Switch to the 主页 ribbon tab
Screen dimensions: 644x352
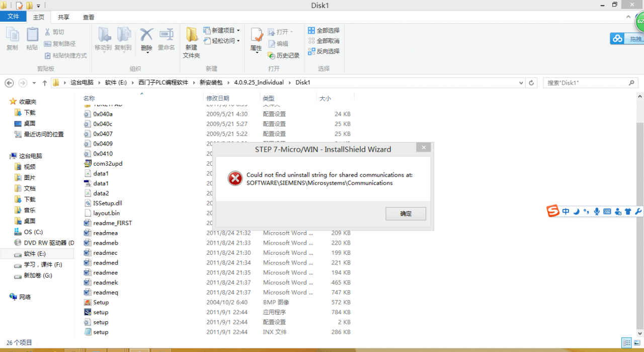38,17
